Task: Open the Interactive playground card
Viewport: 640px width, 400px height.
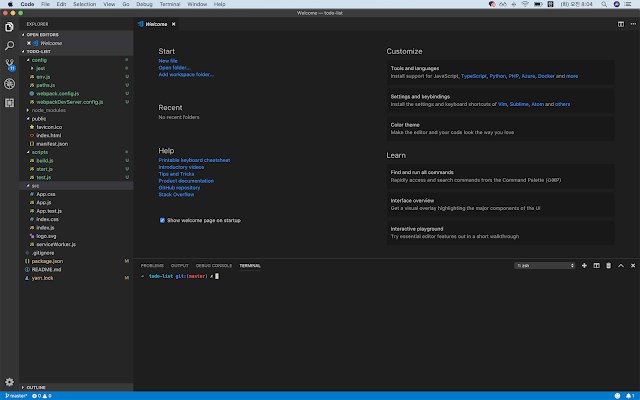Action: [x=500, y=233]
